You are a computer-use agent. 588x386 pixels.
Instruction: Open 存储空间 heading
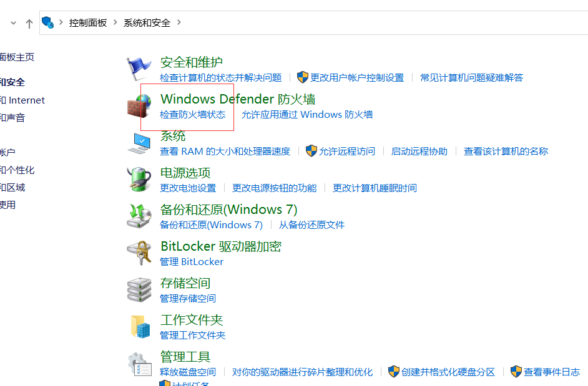point(185,283)
